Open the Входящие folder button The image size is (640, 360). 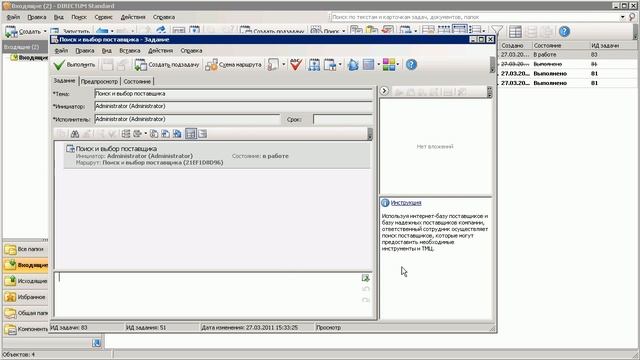26,265
